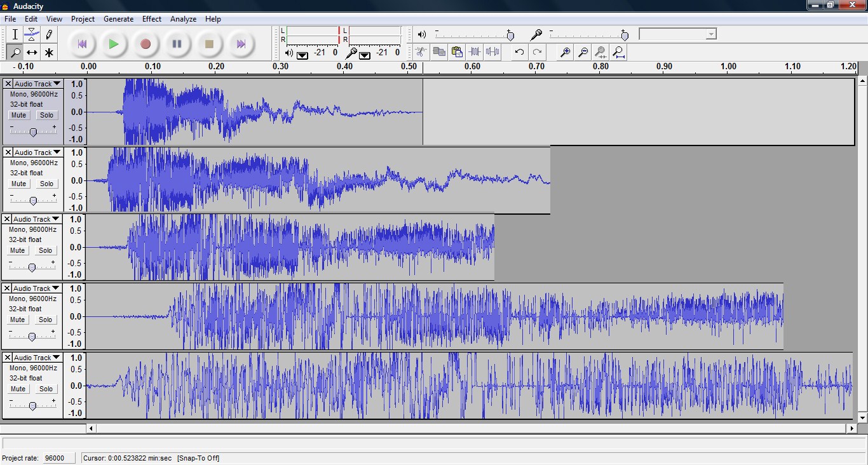This screenshot has width=868, height=465.
Task: Mute the bottom audio track
Action: pos(18,389)
